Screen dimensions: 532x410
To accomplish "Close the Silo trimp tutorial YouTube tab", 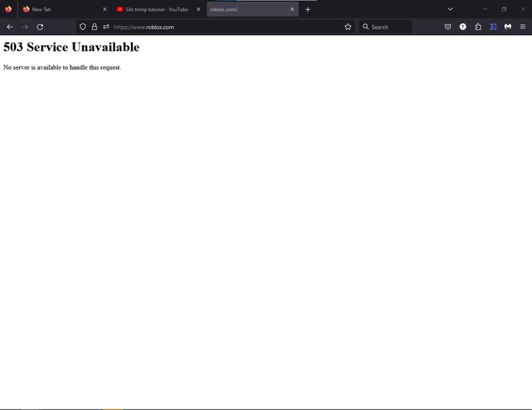I will click(x=199, y=9).
